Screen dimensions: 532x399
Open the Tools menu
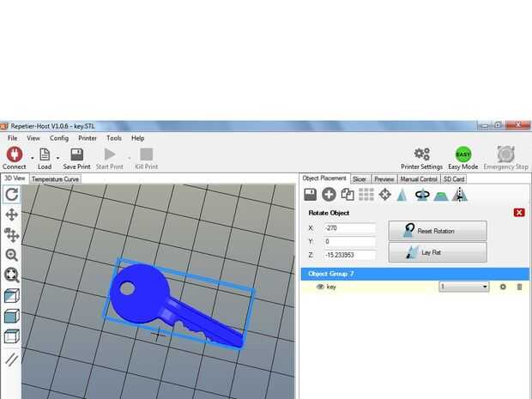pos(114,138)
